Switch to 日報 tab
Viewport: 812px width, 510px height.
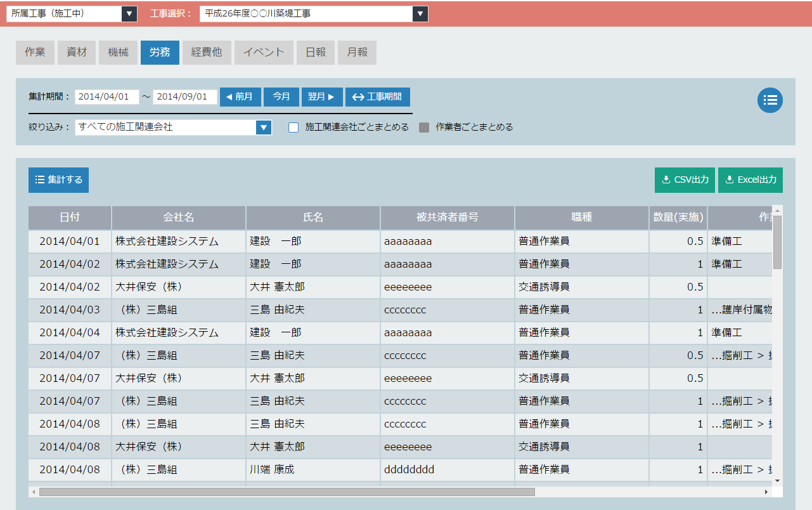[316, 53]
